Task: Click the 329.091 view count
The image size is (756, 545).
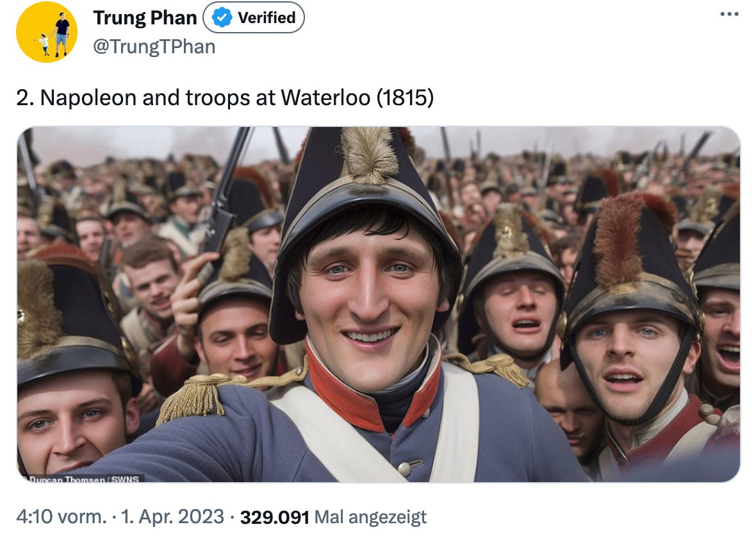Action: pyautogui.click(x=274, y=517)
